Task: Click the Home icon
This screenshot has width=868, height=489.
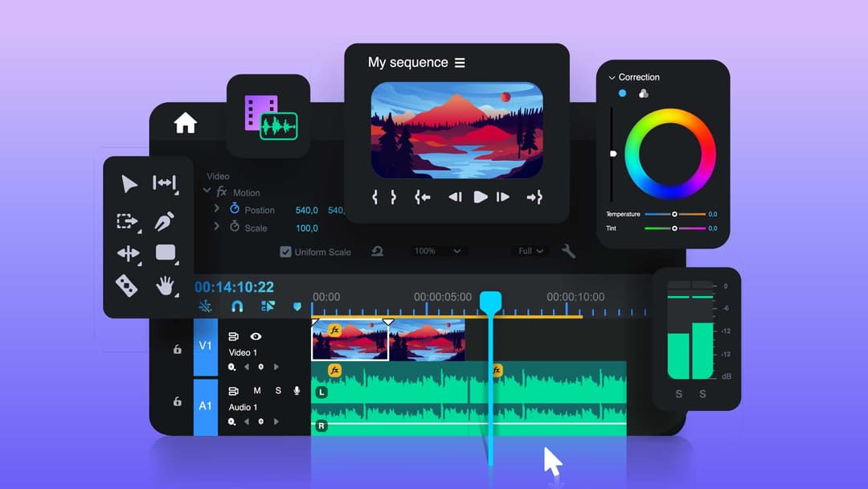Action: tap(186, 123)
